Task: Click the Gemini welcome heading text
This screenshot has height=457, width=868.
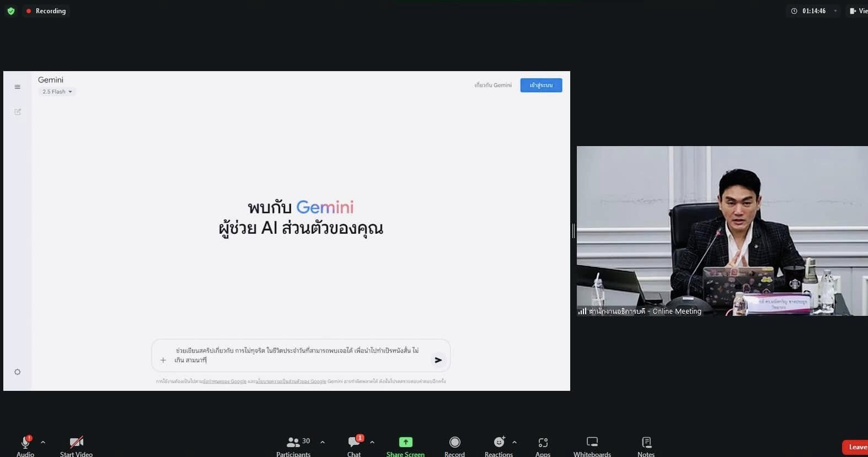Action: click(x=301, y=218)
